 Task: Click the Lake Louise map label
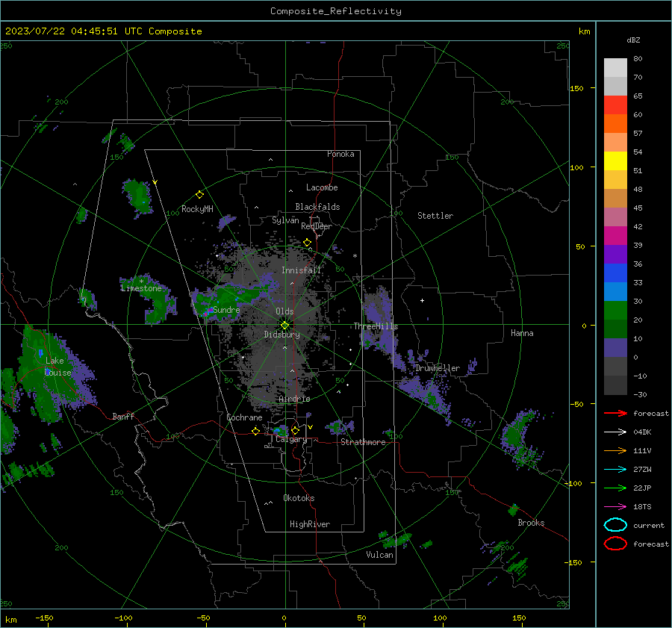[57, 367]
